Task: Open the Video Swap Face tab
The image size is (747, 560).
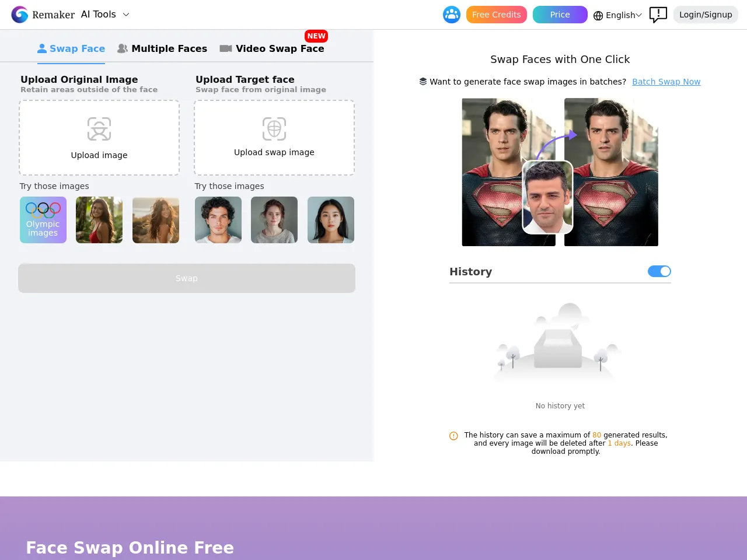Action: click(x=272, y=48)
